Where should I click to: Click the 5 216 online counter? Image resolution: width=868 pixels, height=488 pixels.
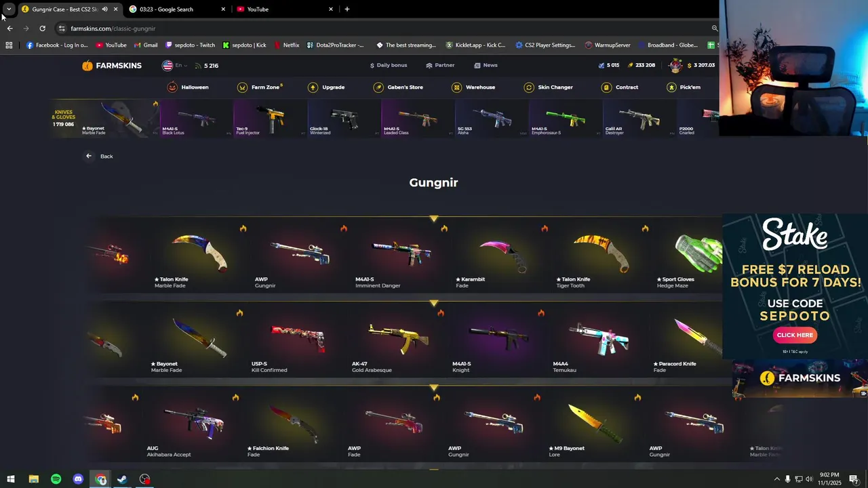207,66
